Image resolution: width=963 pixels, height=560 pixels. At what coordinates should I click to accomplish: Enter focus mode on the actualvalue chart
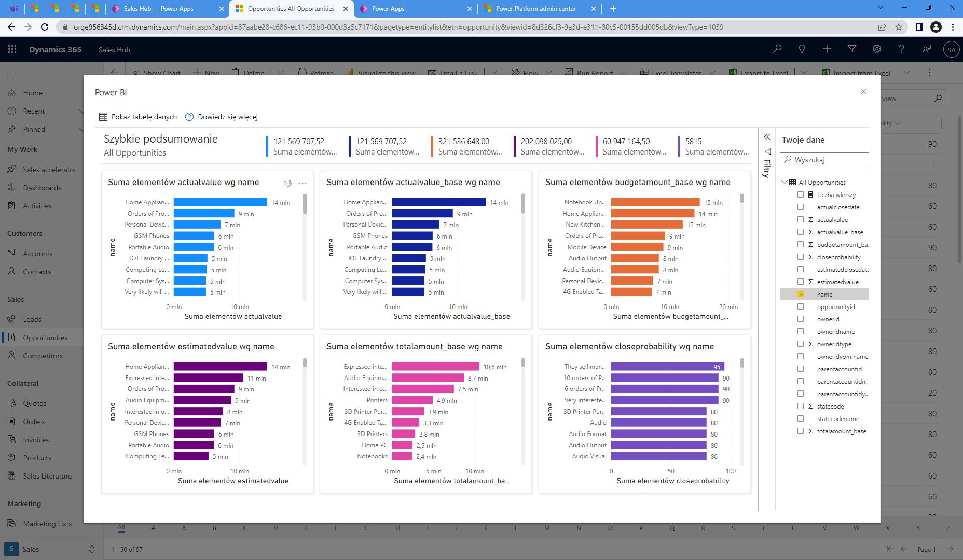288,183
